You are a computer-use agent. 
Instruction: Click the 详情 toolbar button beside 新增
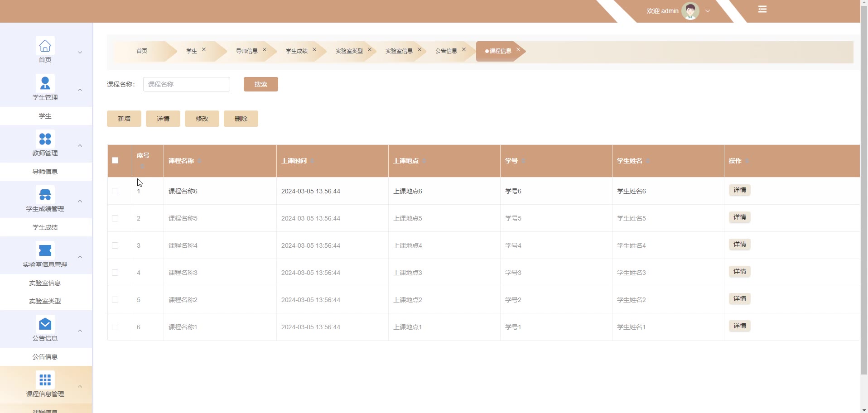pyautogui.click(x=163, y=119)
